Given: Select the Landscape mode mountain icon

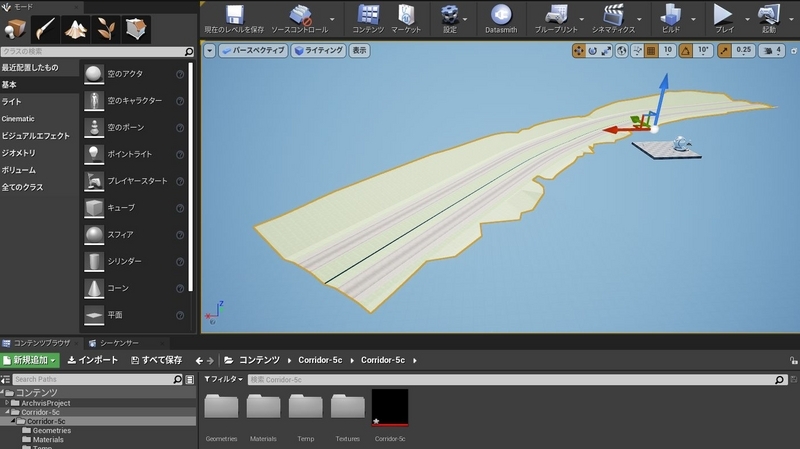Looking at the screenshot, I should click(x=76, y=29).
